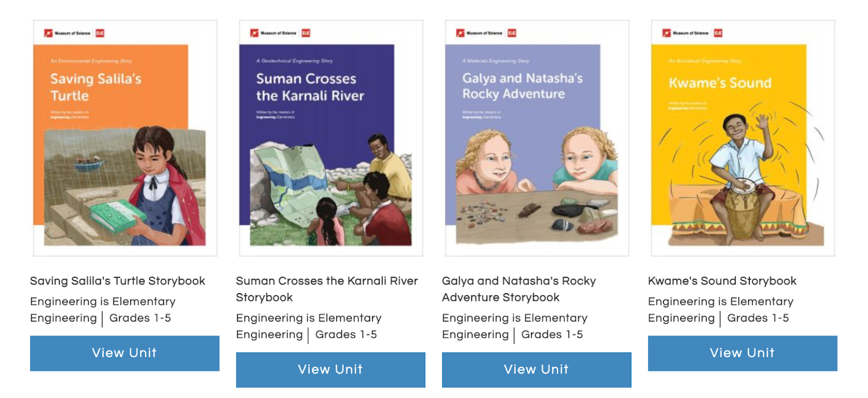868x398 pixels.
Task: Click View Unit under Kwame's Sound
Action: pyautogui.click(x=743, y=353)
